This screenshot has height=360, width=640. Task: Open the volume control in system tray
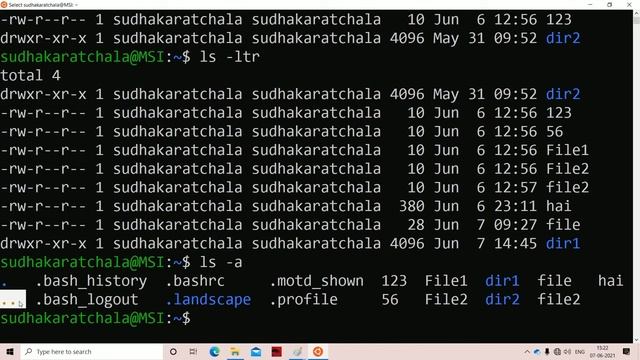(567, 351)
